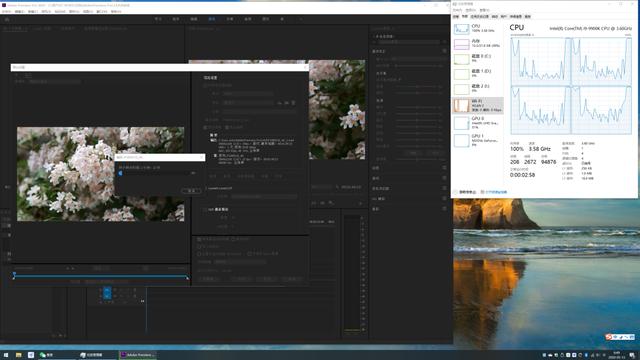Open the 文件 menu in Premiere
The height and width of the screenshot is (360, 640).
point(6,11)
